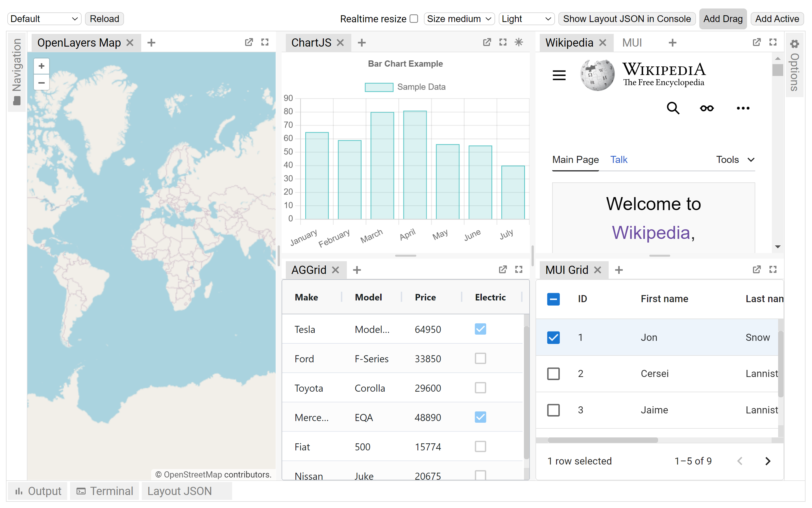The width and height of the screenshot is (812, 508).
Task: Zoom in on the OpenLayers map
Action: (x=41, y=66)
